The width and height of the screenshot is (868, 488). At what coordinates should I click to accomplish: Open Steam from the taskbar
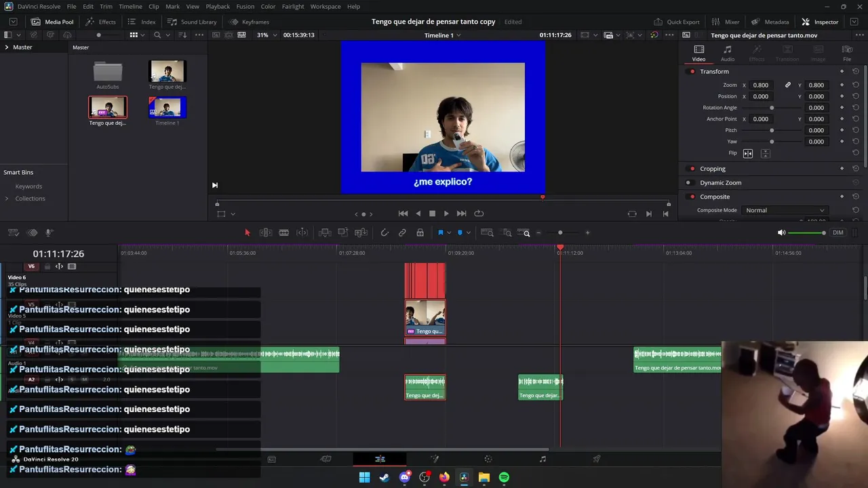pos(384,478)
